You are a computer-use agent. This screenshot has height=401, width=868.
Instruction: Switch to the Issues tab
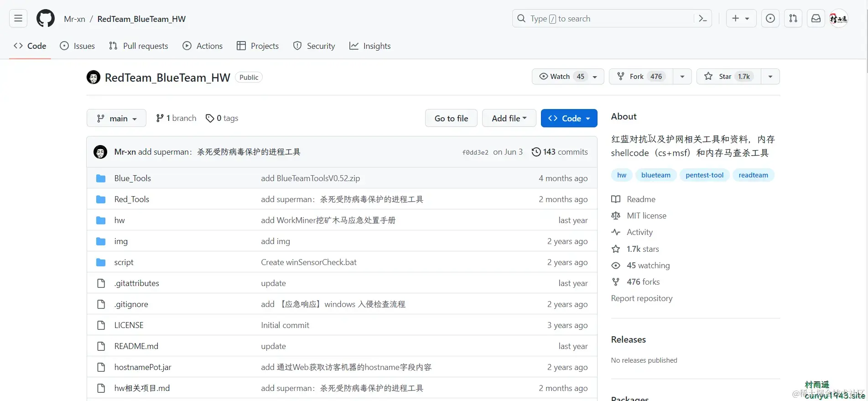[78, 46]
